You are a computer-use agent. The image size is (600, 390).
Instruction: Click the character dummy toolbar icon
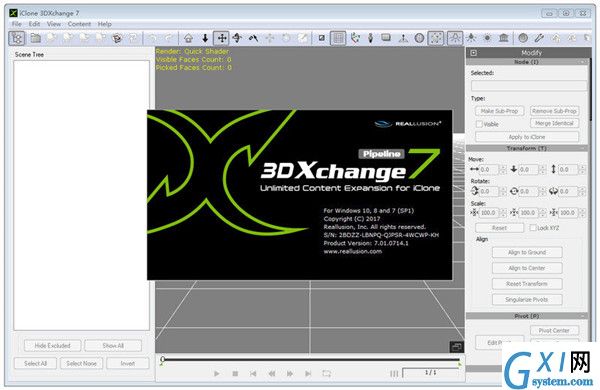coord(370,38)
